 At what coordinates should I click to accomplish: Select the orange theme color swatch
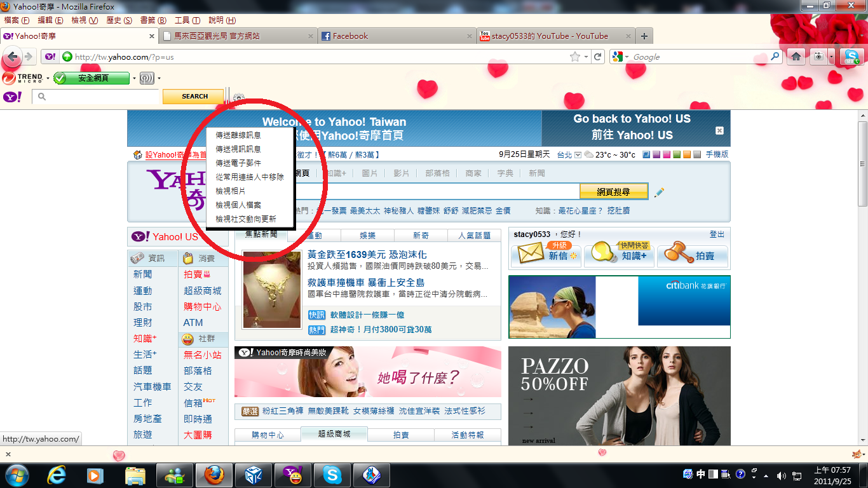687,154
